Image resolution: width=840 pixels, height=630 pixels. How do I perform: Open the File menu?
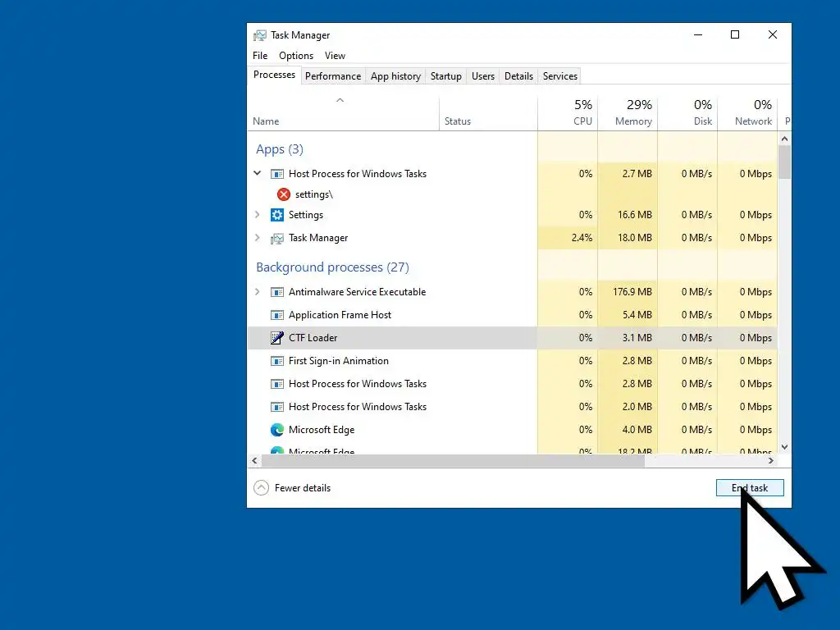[x=260, y=56]
